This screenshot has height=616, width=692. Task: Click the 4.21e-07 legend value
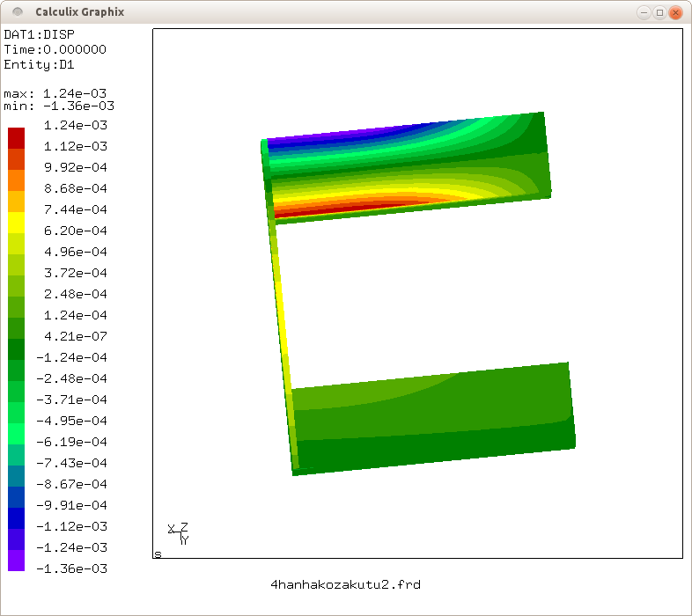[76, 336]
